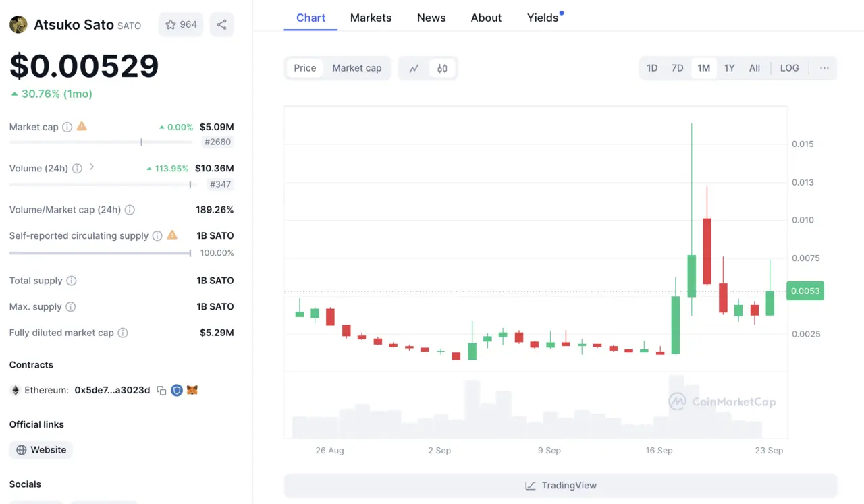The width and height of the screenshot is (864, 504).
Task: Click the 0.0053 current price label
Action: tap(805, 291)
